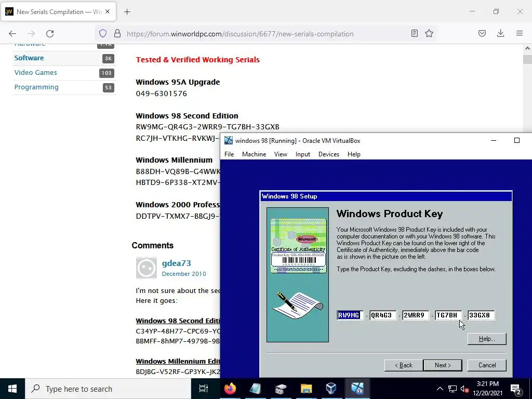The image size is (532, 399).
Task: Show hidden system tray icons
Action: 440,389
